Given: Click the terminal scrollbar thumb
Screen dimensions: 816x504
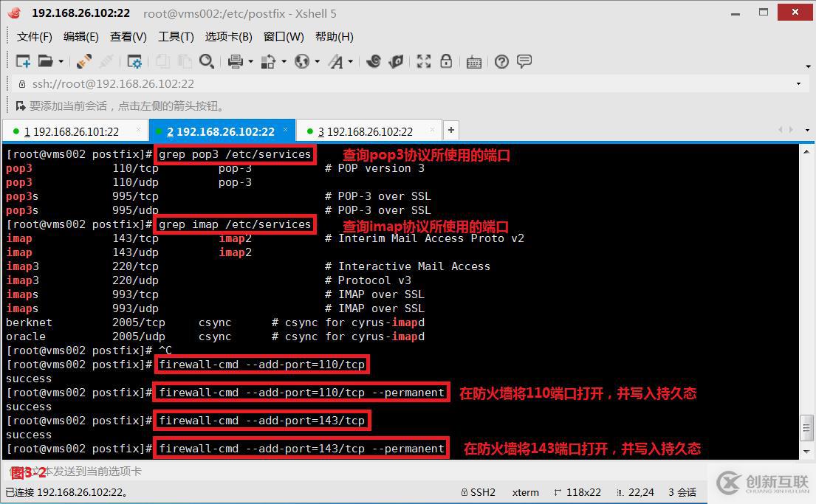Looking at the screenshot, I should pos(806,428).
